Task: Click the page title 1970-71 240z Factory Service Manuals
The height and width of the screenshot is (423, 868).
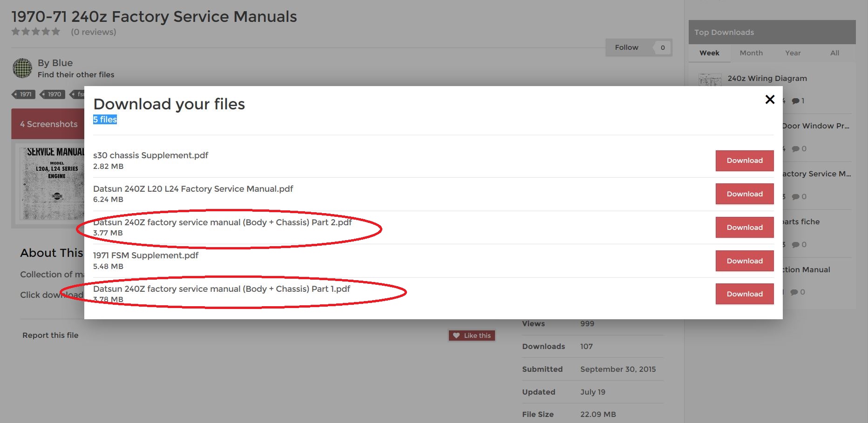Action: tap(154, 17)
